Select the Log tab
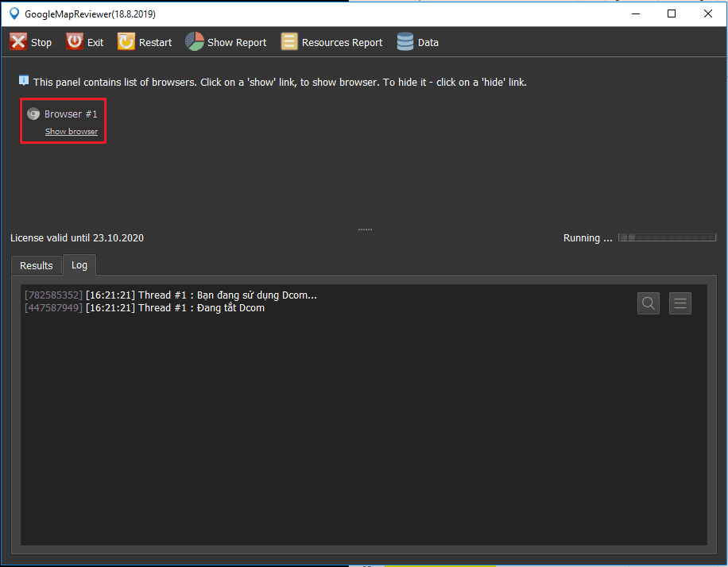 pyautogui.click(x=79, y=265)
